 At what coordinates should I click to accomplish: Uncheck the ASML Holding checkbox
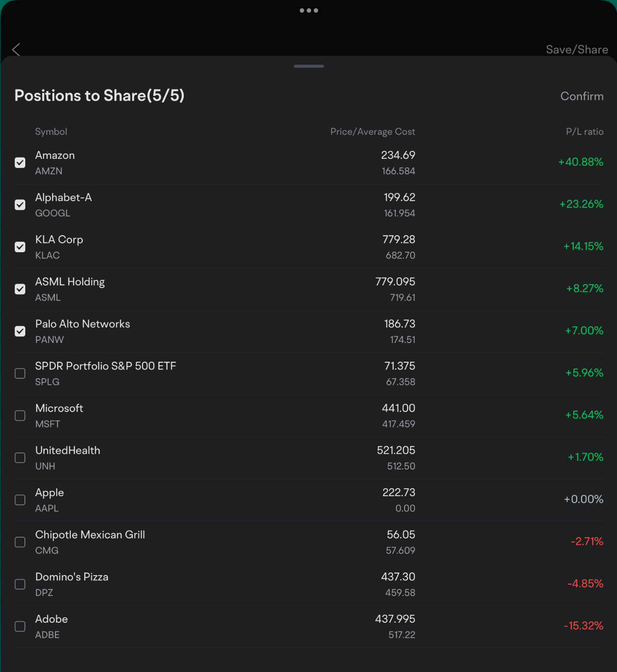coord(20,289)
